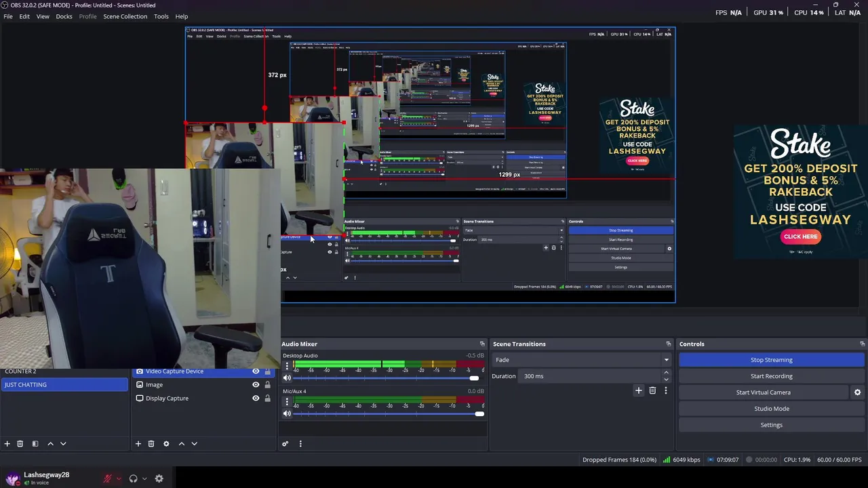Adjust Mic/Aux 4 volume slider

388,414
